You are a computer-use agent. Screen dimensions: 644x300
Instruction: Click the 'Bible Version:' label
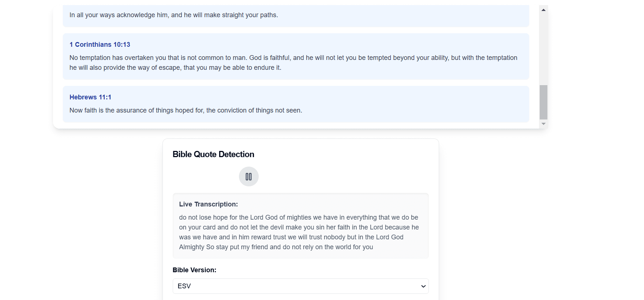[194, 270]
